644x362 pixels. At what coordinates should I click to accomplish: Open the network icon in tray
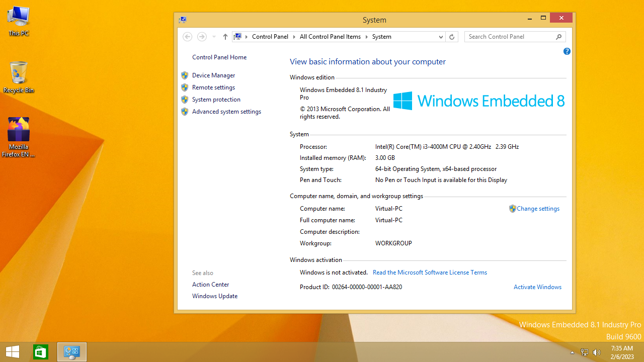point(584,352)
